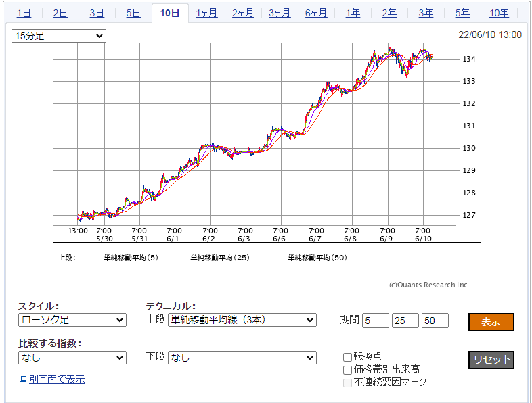The image size is (532, 403).
Task: Check the 不連続要因マーク option
Action: [x=347, y=382]
